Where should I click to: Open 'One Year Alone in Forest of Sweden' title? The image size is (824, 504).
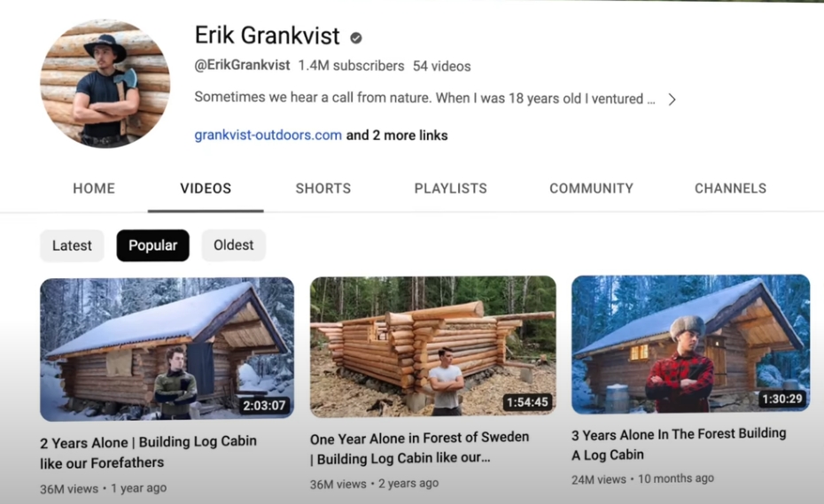(419, 448)
